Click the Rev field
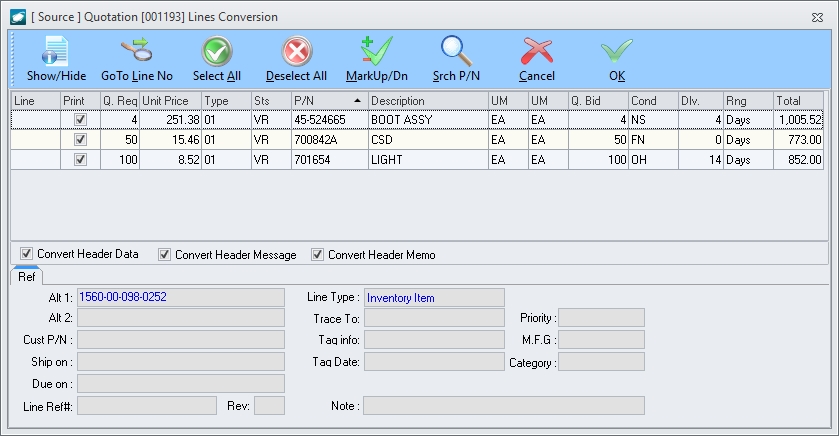Viewport: 839px width, 436px height. [x=269, y=406]
